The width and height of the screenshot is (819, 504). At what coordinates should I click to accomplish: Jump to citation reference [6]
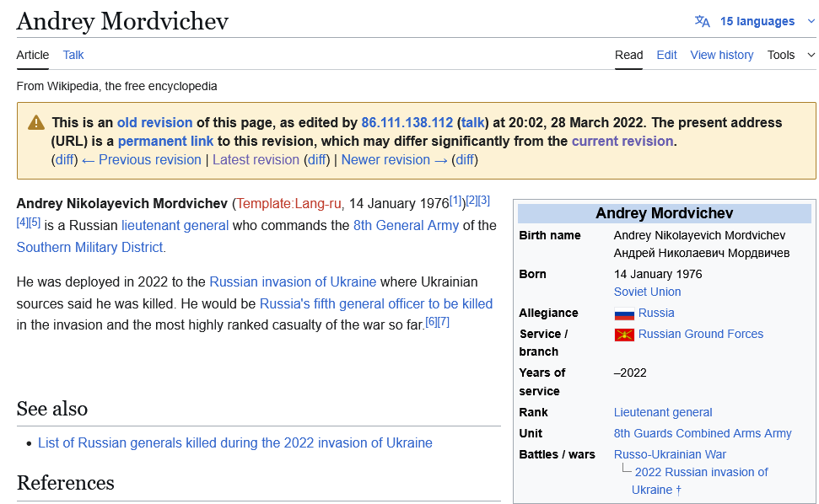[x=432, y=321]
